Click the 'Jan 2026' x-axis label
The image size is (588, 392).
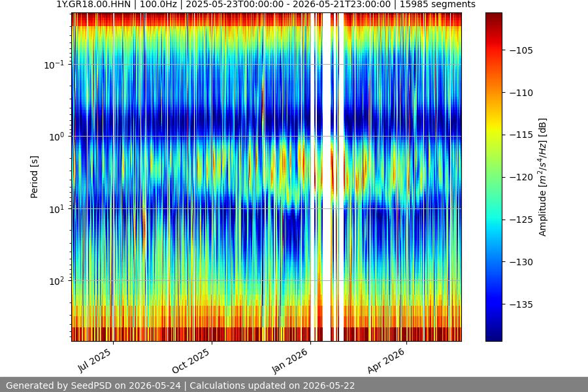289,361
